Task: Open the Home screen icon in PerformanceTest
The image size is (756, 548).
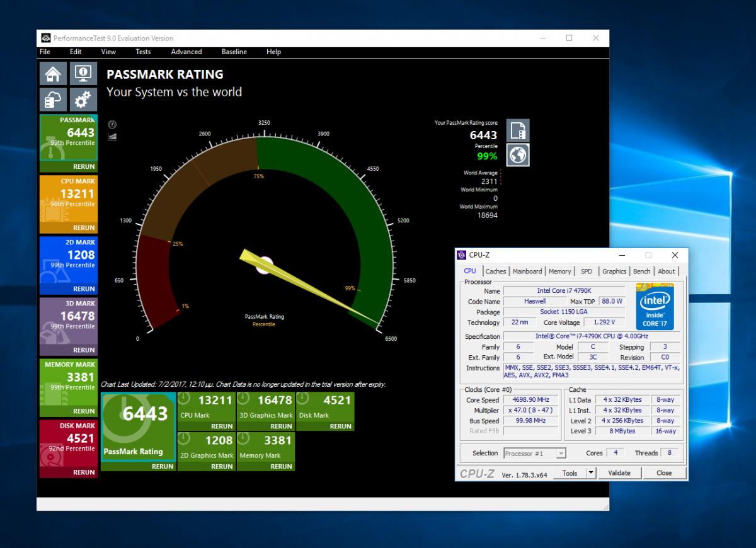Action: tap(54, 74)
